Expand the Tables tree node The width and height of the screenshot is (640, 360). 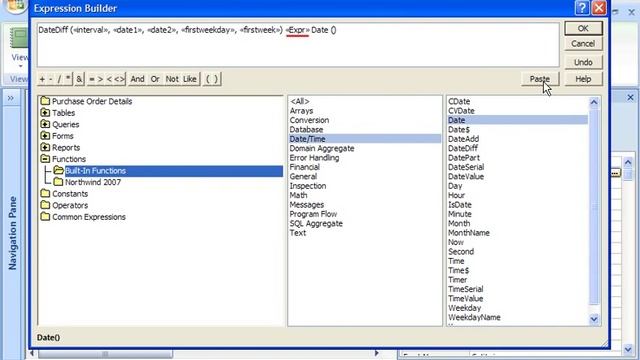tap(45, 113)
